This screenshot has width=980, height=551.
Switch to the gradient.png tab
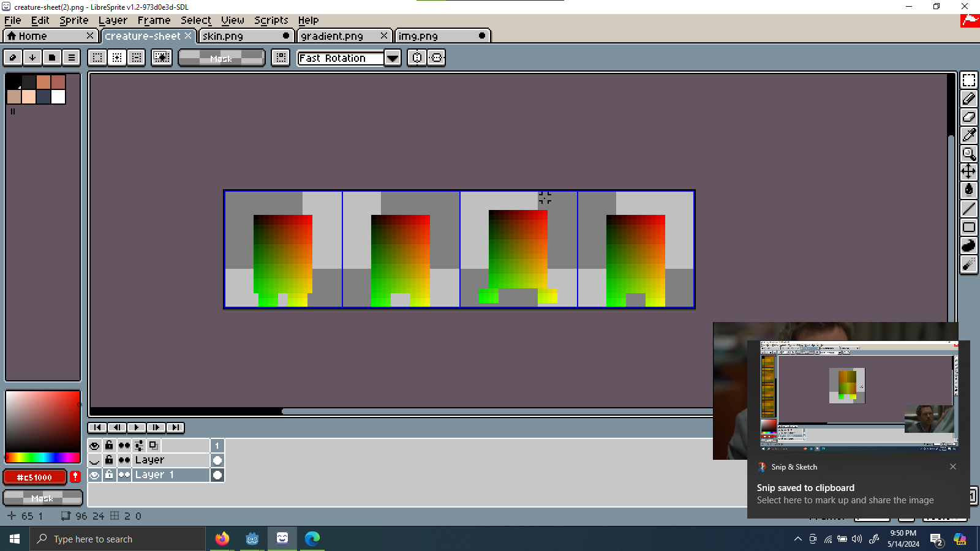click(x=332, y=36)
